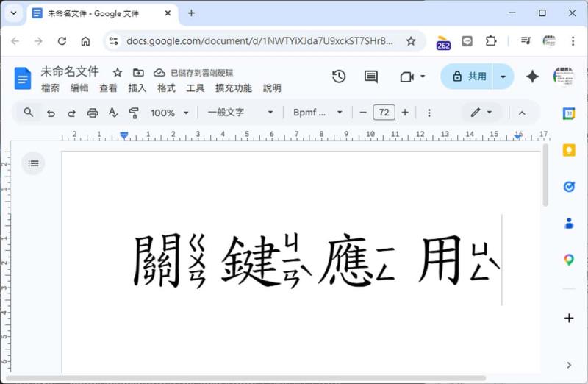Start a Meet video call
The height and width of the screenshot is (384, 588).
click(x=407, y=77)
